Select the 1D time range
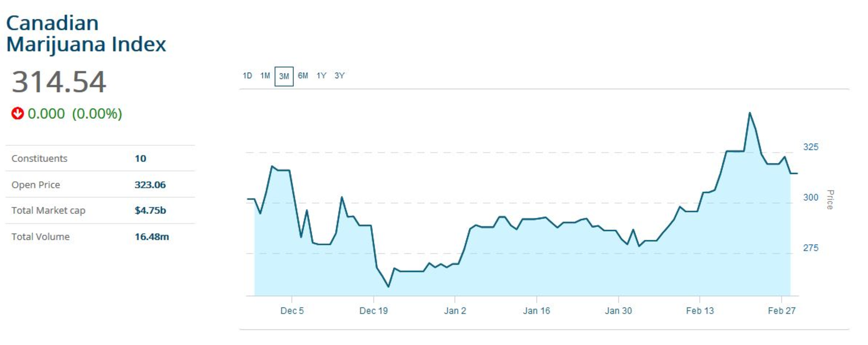 247,76
